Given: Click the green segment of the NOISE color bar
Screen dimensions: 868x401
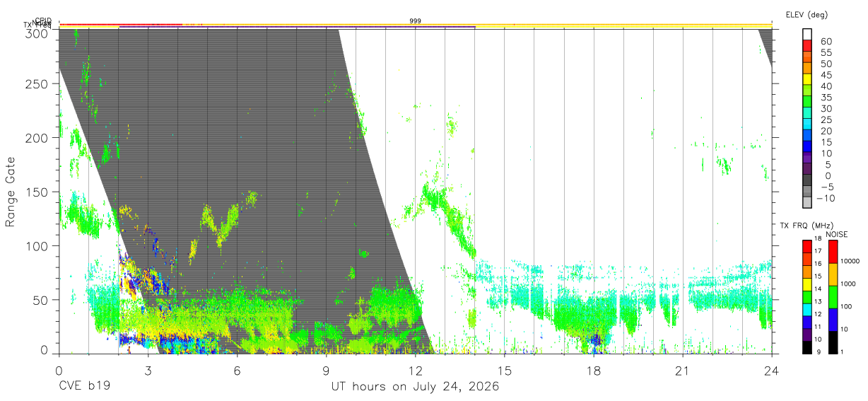Looking at the screenshot, I should coord(833,296).
